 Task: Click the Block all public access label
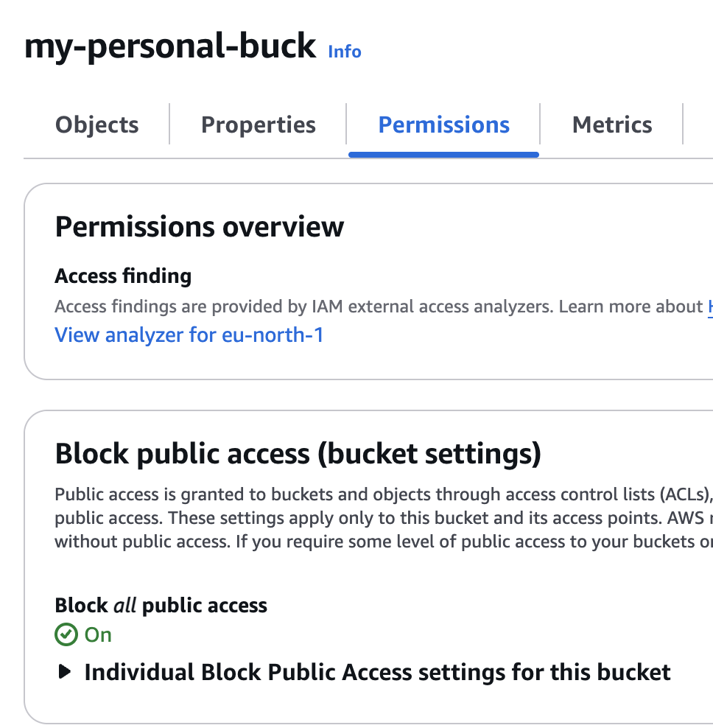coord(161,606)
